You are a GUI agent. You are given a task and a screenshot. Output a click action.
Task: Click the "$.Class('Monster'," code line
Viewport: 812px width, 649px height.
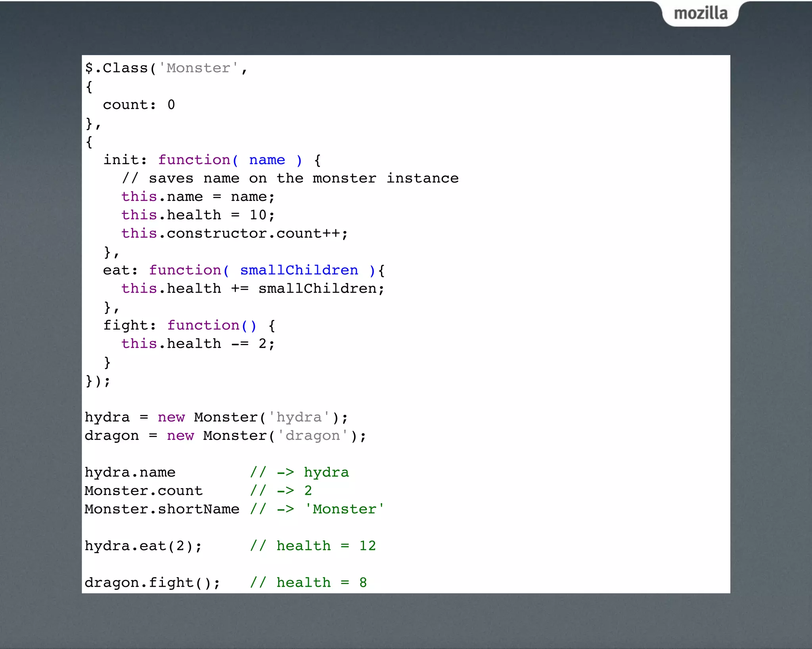point(166,68)
